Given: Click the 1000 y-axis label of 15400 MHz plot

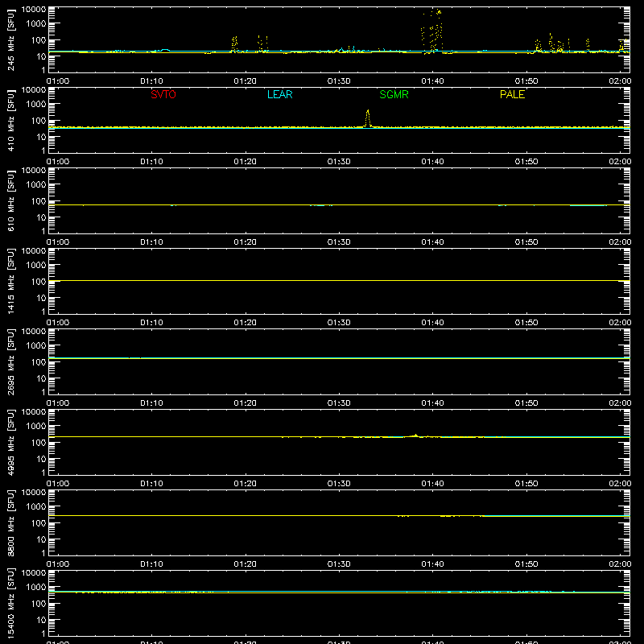Looking at the screenshot, I should click(36, 588).
